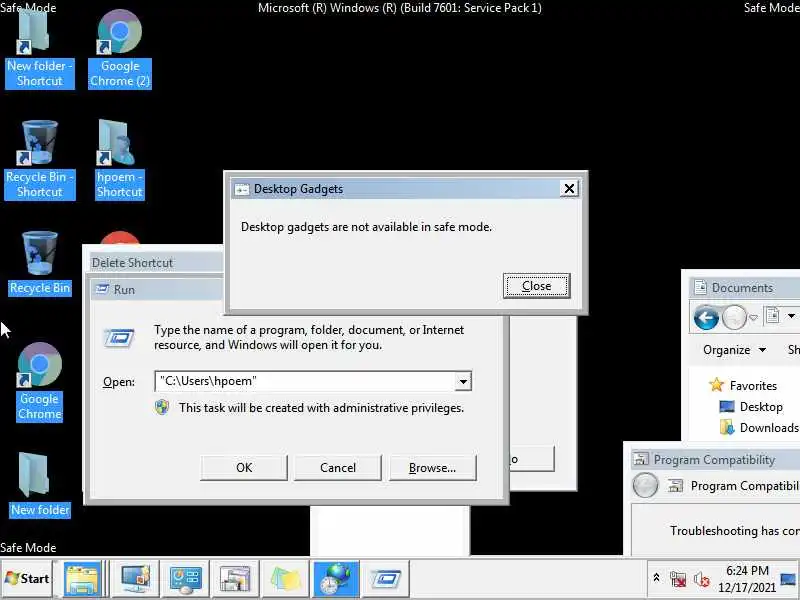The image size is (800, 600).
Task: Select the New folder desktop icon
Action: coord(39,485)
